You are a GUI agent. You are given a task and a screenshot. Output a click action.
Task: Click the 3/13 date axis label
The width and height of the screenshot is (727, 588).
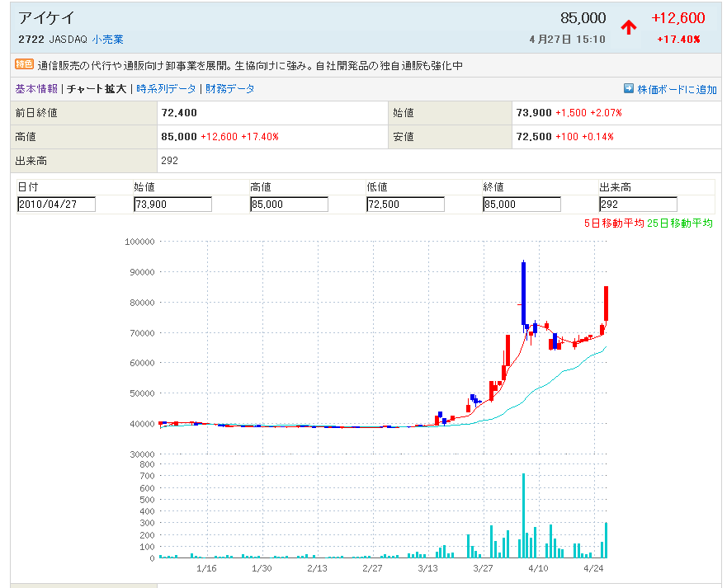pyautogui.click(x=427, y=568)
